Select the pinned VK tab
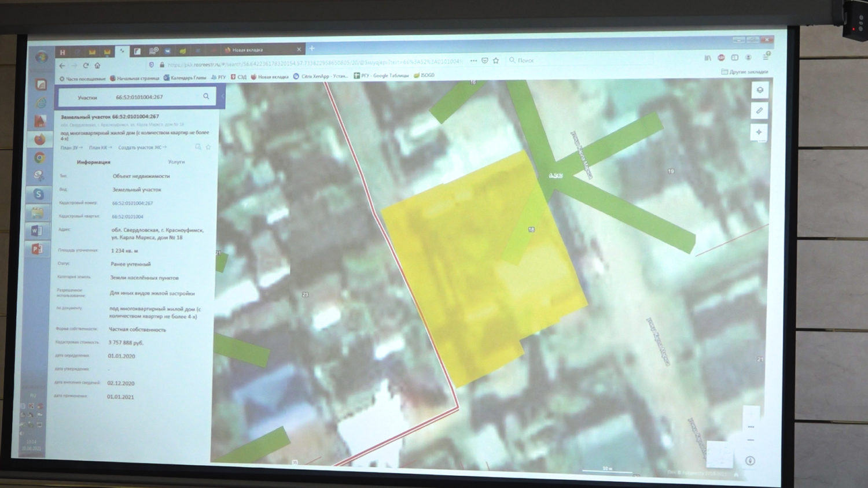The image size is (868, 488). (x=167, y=51)
